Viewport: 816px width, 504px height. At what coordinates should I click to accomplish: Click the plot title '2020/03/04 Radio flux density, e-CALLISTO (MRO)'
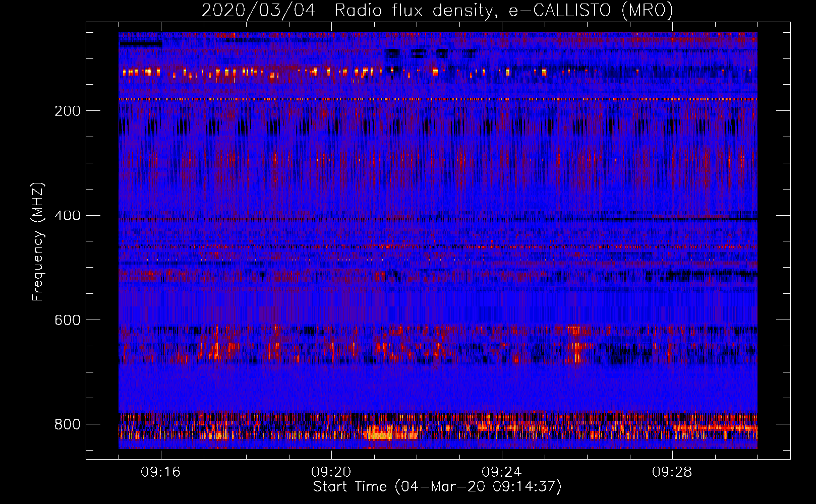[437, 11]
